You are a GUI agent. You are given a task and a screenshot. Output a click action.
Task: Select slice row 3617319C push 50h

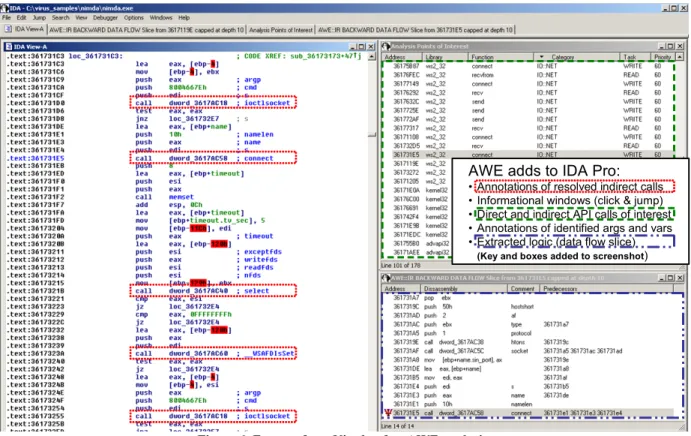(528, 307)
